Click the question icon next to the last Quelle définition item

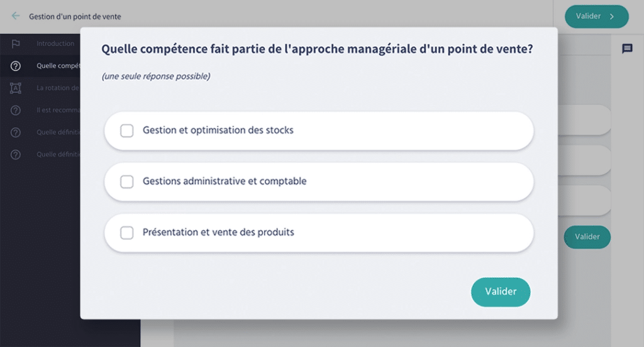click(16, 155)
